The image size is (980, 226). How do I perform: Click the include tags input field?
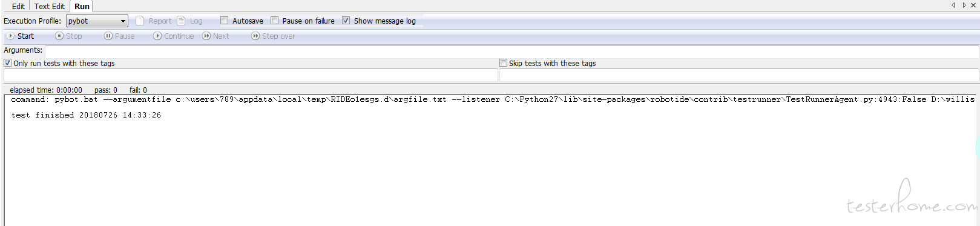[x=251, y=76]
